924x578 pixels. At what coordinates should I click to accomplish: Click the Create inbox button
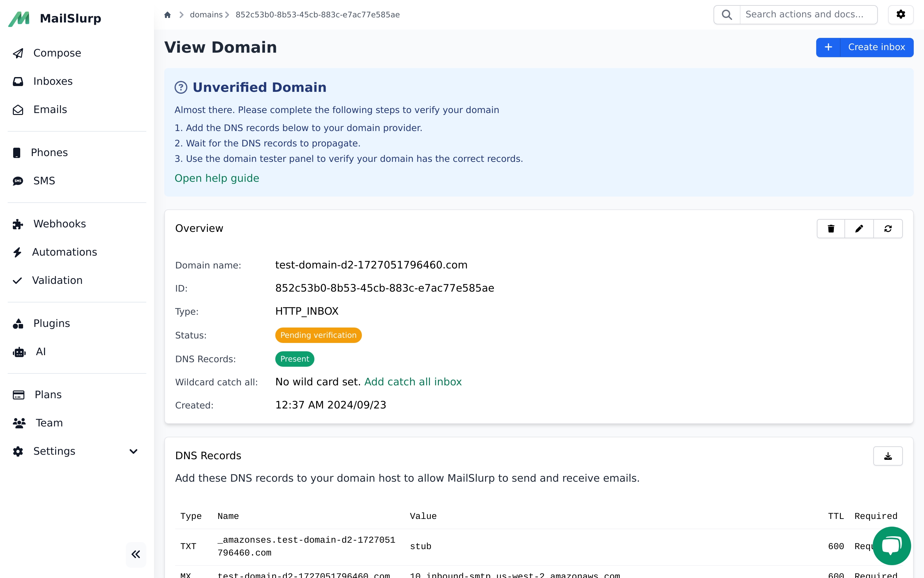[865, 48]
